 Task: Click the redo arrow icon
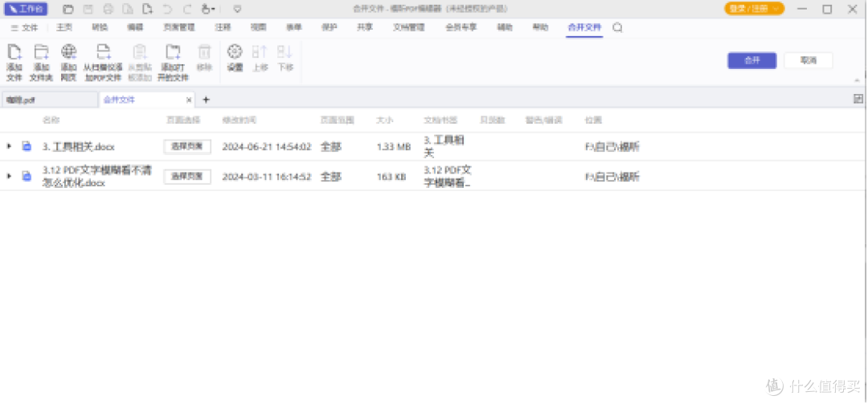click(187, 9)
